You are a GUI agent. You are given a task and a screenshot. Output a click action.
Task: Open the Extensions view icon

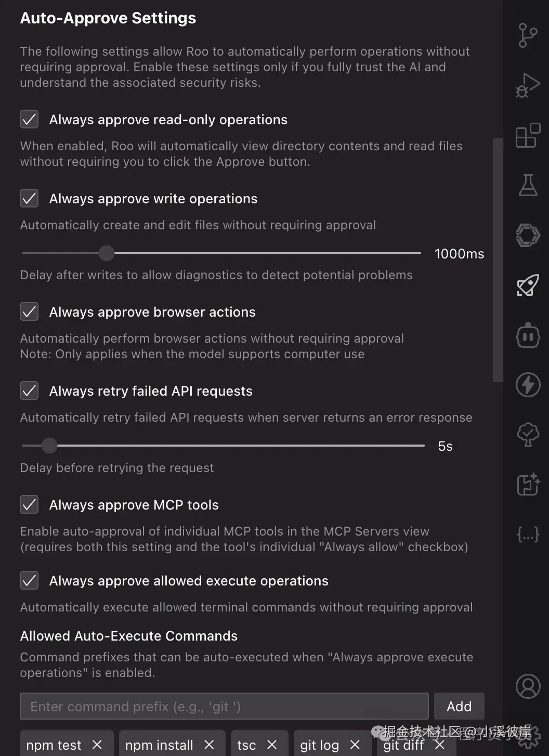pyautogui.click(x=528, y=136)
